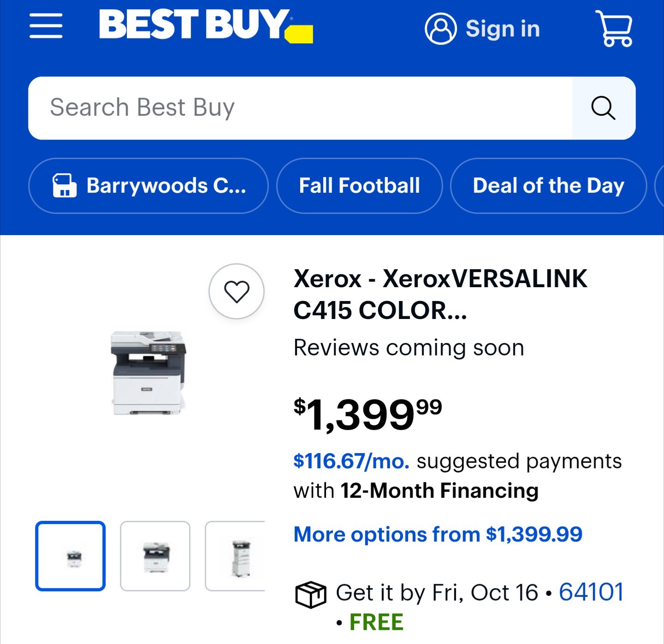Open Deal of the Day
Image resolution: width=664 pixels, height=644 pixels.
[x=548, y=186]
